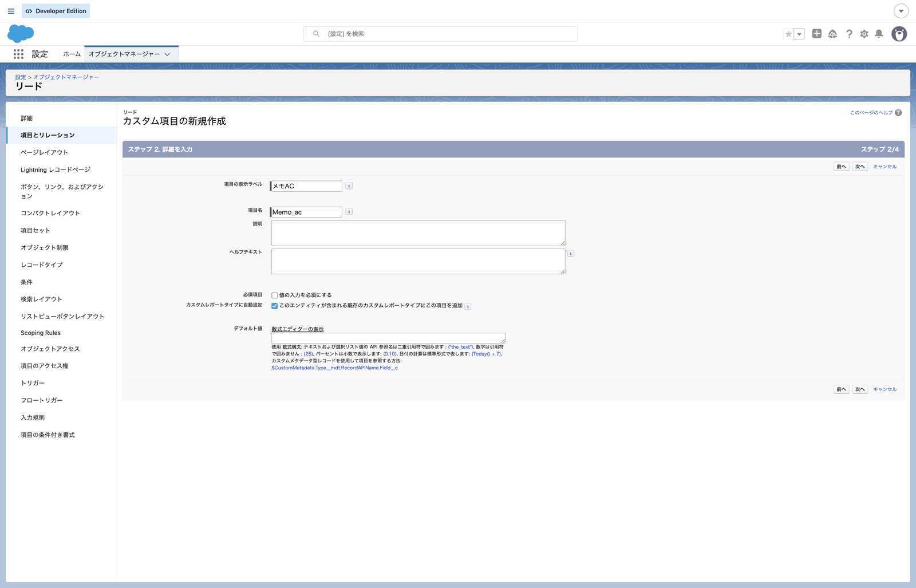Uncheck the custom report type auto-add checkbox
The height and width of the screenshot is (588, 916).
pyautogui.click(x=275, y=306)
